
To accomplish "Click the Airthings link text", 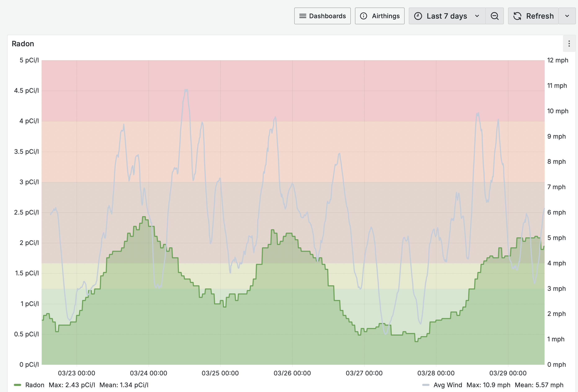I will point(386,16).
